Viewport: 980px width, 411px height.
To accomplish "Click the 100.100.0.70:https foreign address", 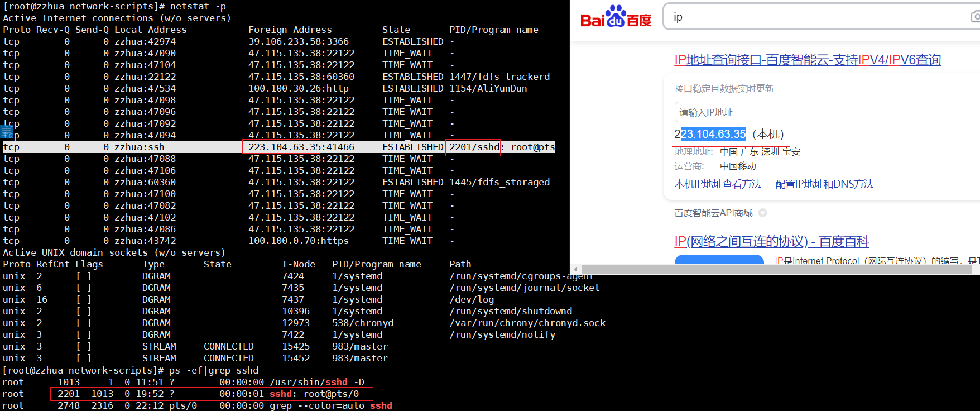I will point(299,241).
